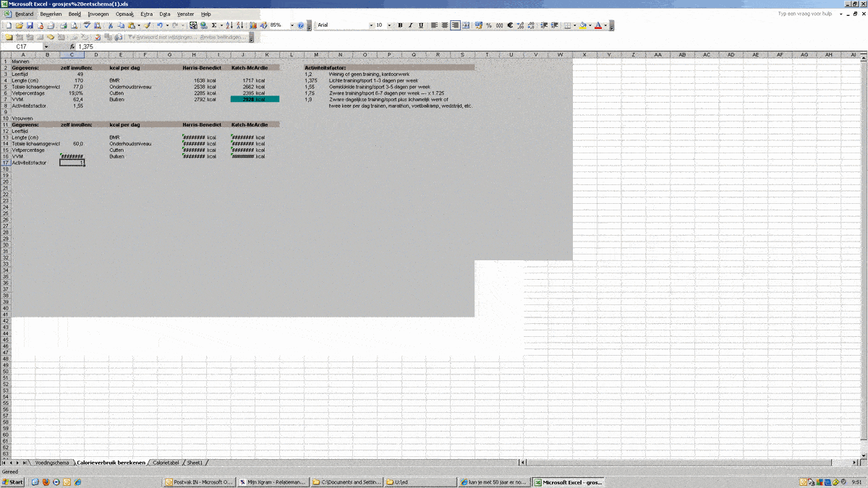Image resolution: width=868 pixels, height=488 pixels.
Task: Open the Chart Wizard icon
Action: click(x=254, y=25)
